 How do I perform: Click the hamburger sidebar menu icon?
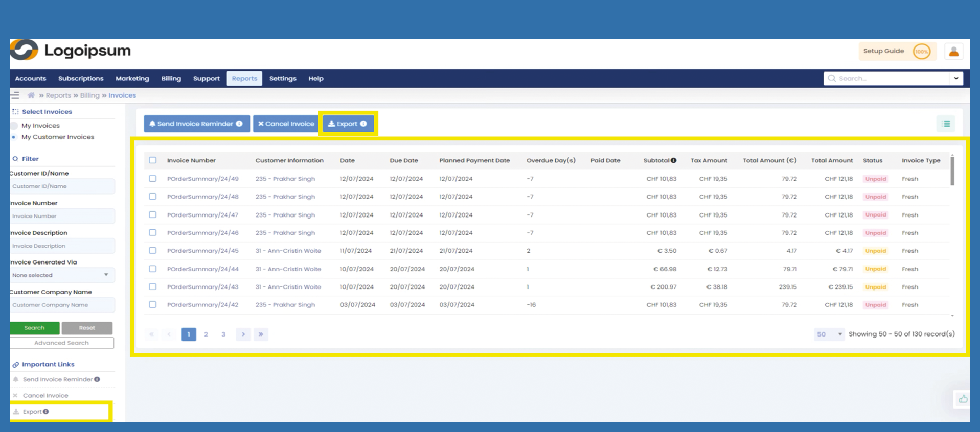pyautogui.click(x=15, y=95)
